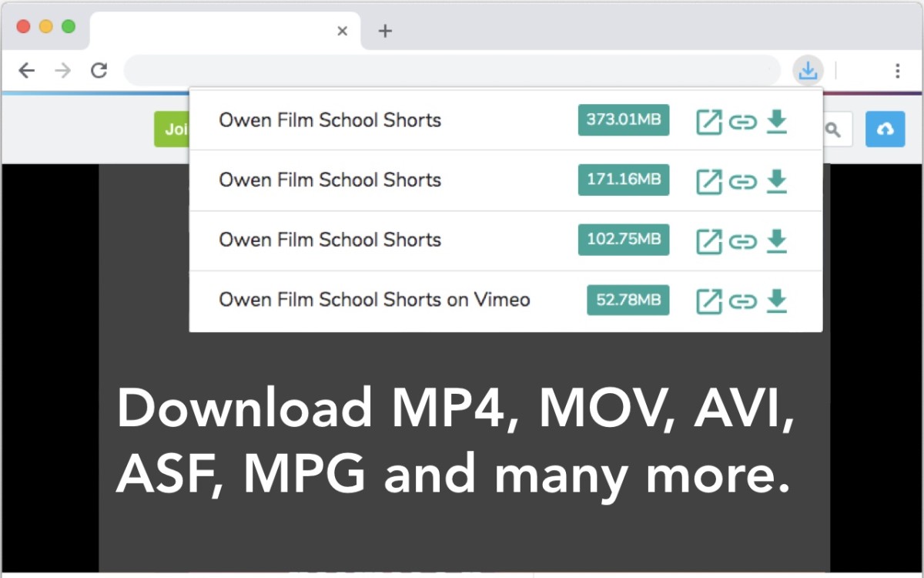Download the 171.16MB video file

[777, 181]
